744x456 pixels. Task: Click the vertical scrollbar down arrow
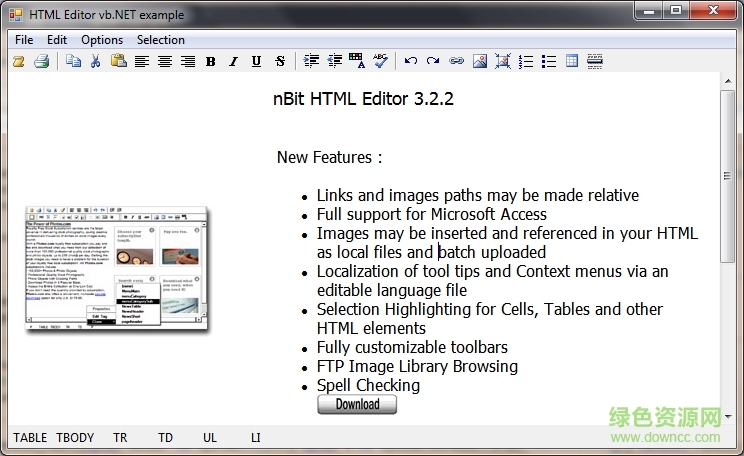tap(727, 416)
